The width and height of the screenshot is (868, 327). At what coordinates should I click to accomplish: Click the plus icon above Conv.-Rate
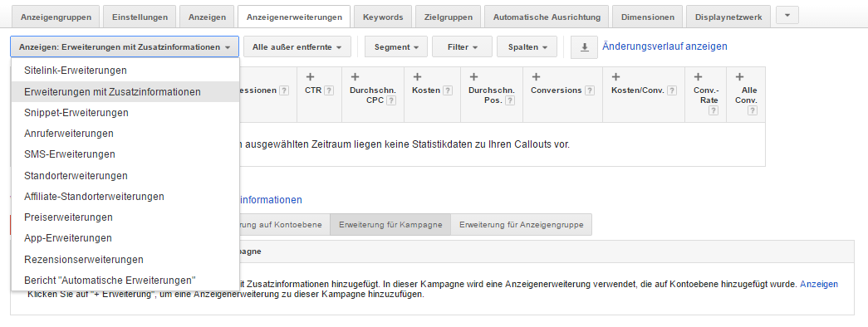[698, 77]
